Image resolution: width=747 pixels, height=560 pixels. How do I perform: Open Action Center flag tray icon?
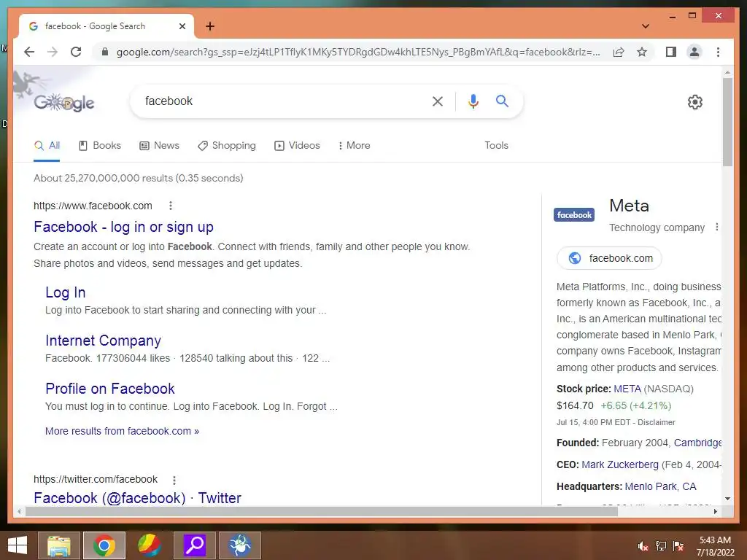coord(678,546)
